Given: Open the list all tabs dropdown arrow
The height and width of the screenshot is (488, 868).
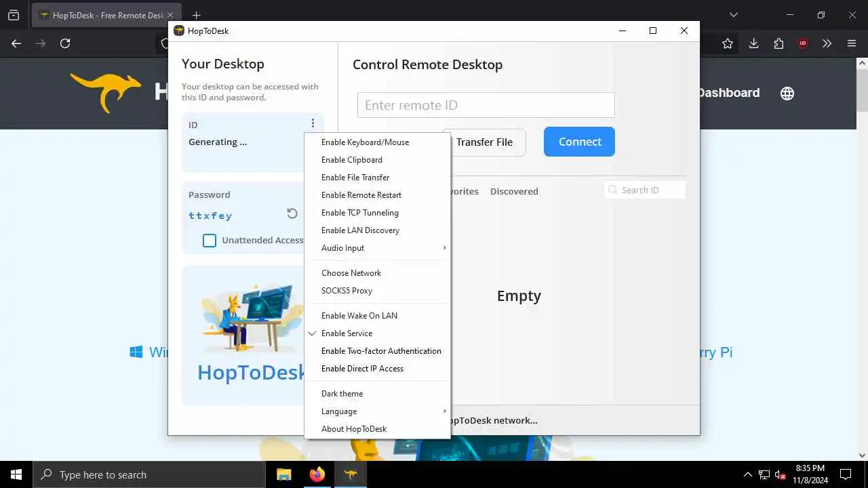Looking at the screenshot, I should pyautogui.click(x=733, y=15).
